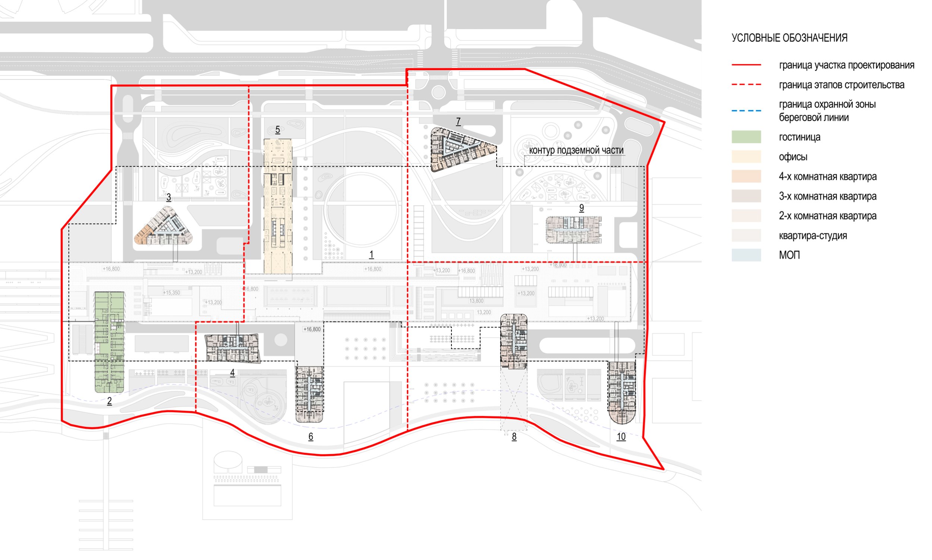Click the building number 6 label

tap(311, 437)
